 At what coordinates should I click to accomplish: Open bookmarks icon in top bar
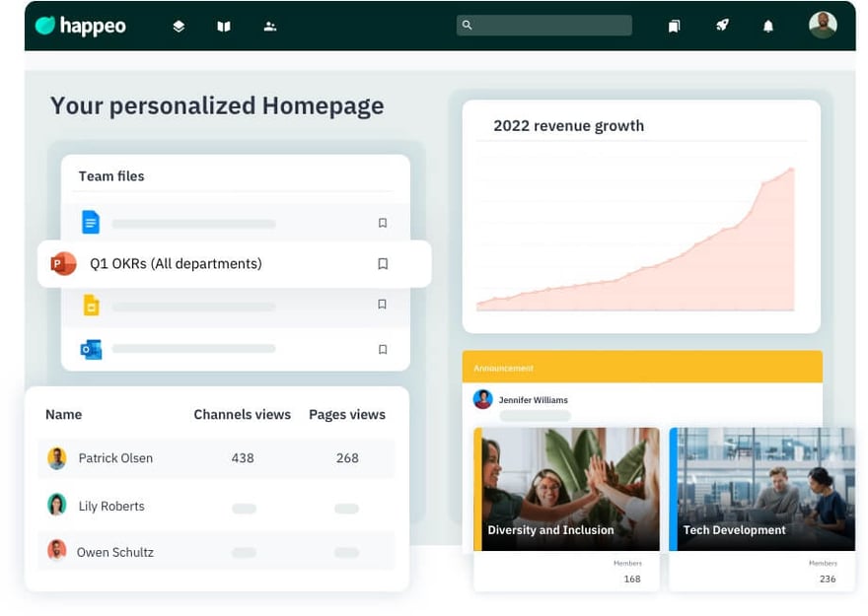675,27
